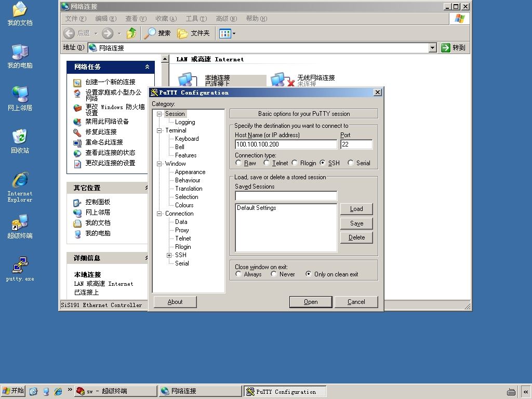Click the Internet Explorer quick launch icon
The height and width of the screenshot is (399, 532).
[x=58, y=392]
